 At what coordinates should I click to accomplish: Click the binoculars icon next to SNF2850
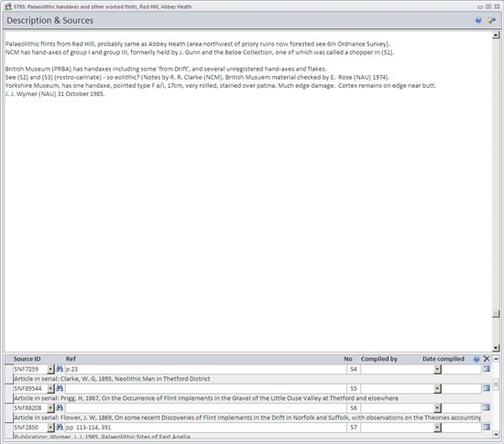tap(60, 428)
